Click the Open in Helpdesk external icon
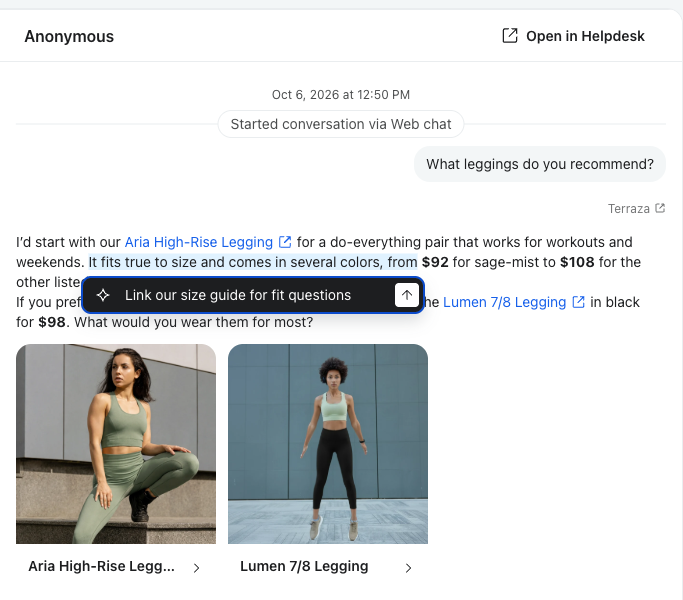The image size is (683, 600). [x=510, y=36]
